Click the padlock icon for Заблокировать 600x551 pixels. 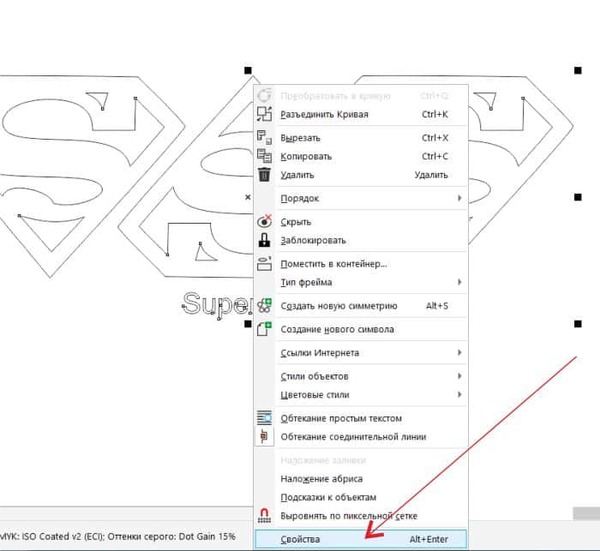[x=264, y=241]
